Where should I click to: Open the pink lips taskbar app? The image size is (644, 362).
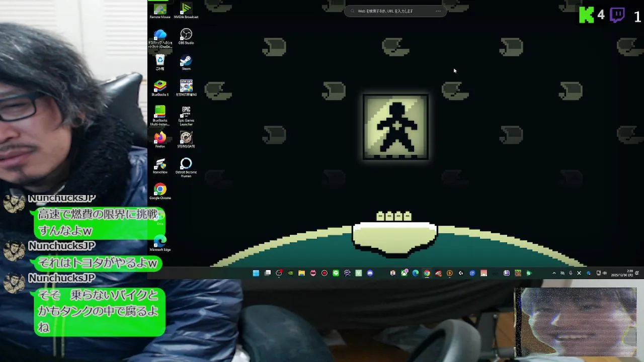tap(313, 273)
